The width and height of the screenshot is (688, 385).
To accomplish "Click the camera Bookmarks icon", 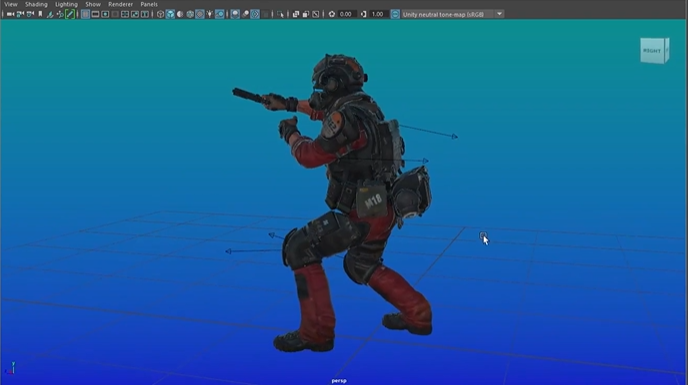I will click(x=40, y=14).
